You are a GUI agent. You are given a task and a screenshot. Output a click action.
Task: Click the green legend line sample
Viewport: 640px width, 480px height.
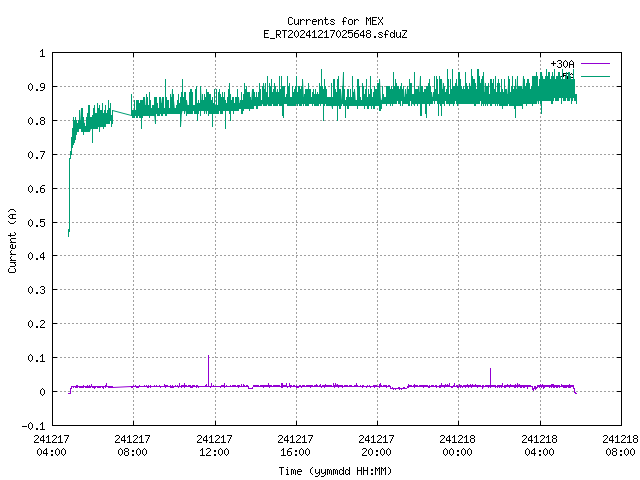point(595,76)
